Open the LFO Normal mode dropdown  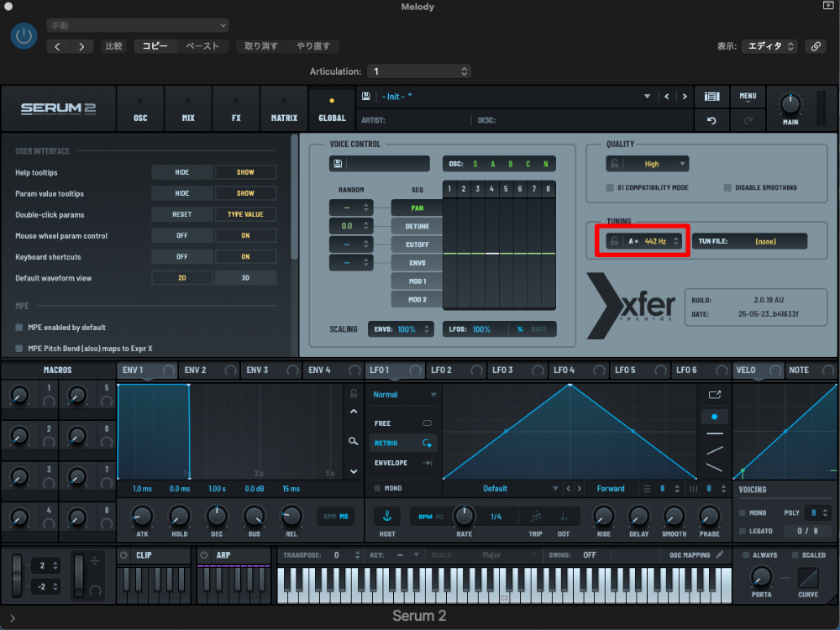(405, 394)
